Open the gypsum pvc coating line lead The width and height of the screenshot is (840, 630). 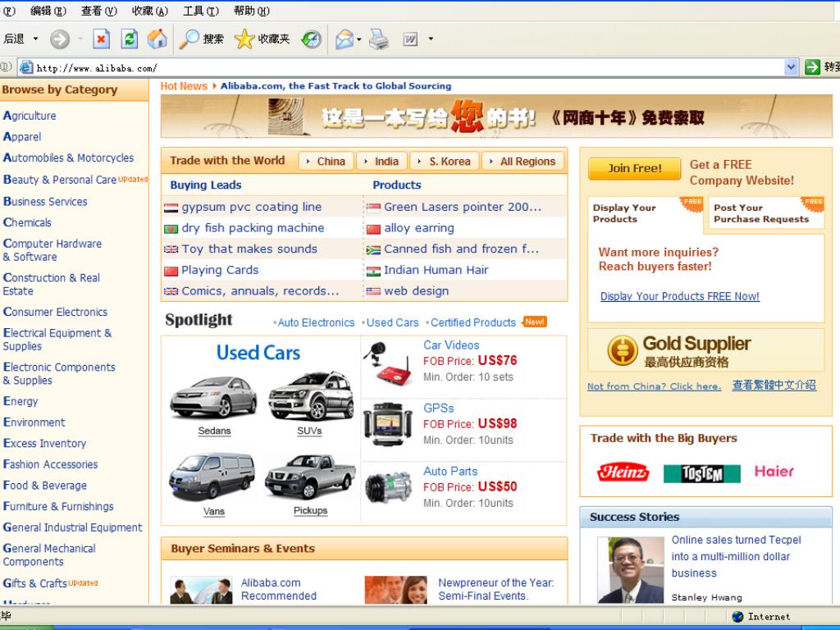click(251, 207)
